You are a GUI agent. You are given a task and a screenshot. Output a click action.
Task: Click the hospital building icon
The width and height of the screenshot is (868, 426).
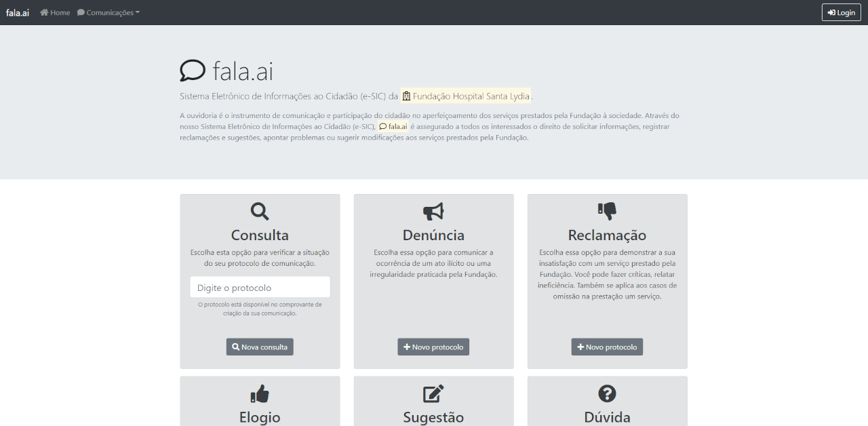coord(406,96)
